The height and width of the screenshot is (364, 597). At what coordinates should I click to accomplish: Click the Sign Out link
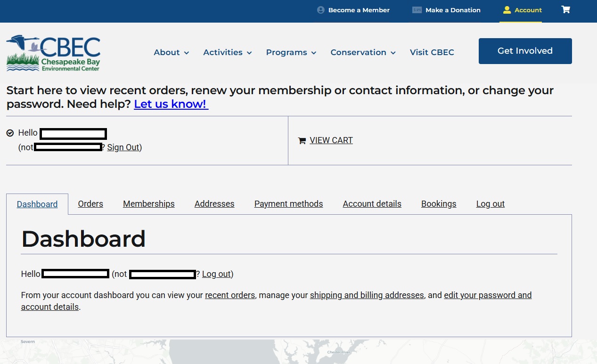click(x=123, y=147)
